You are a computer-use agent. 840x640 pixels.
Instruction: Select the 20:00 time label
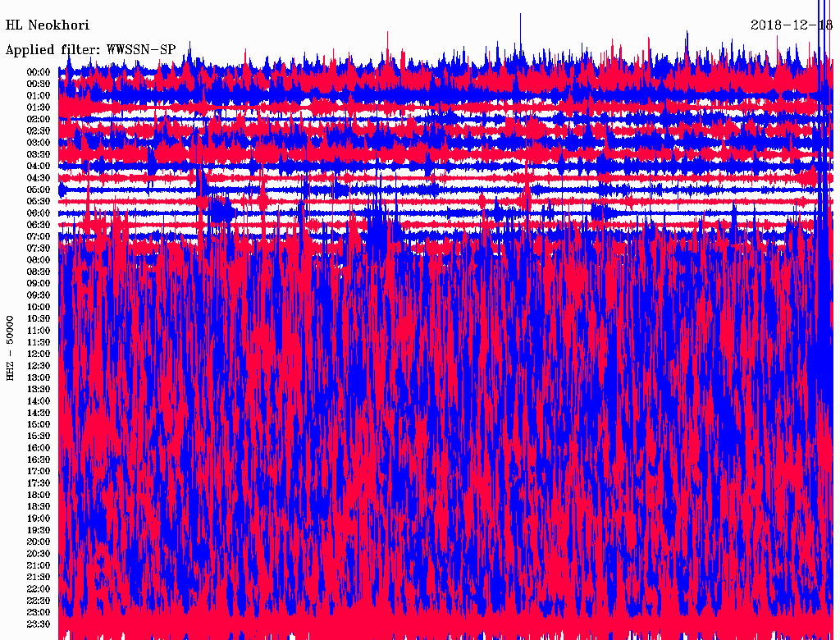coord(39,542)
